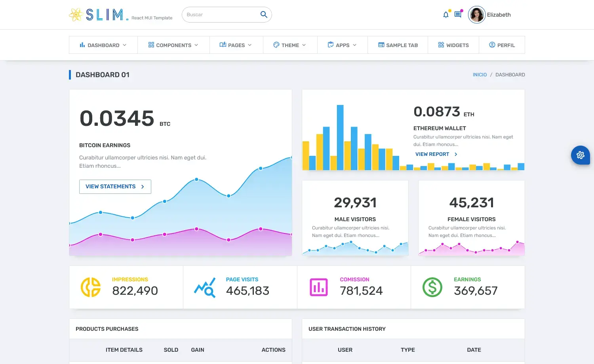The image size is (594, 364).
Task: Click the VIEW STATEMENTS button
Action: tap(115, 186)
